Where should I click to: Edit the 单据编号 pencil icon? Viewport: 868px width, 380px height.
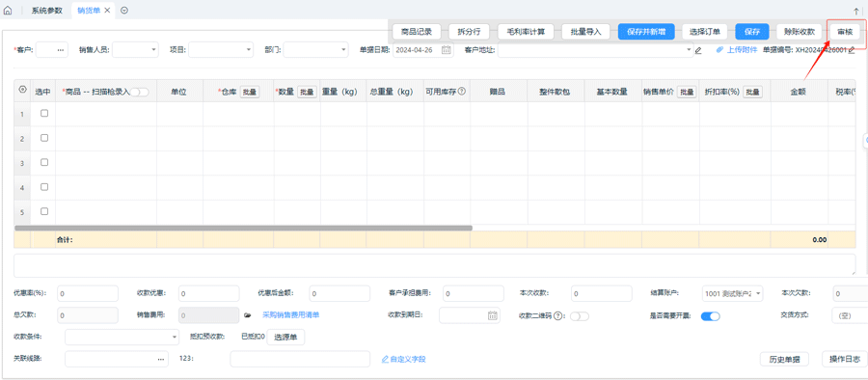tap(852, 50)
